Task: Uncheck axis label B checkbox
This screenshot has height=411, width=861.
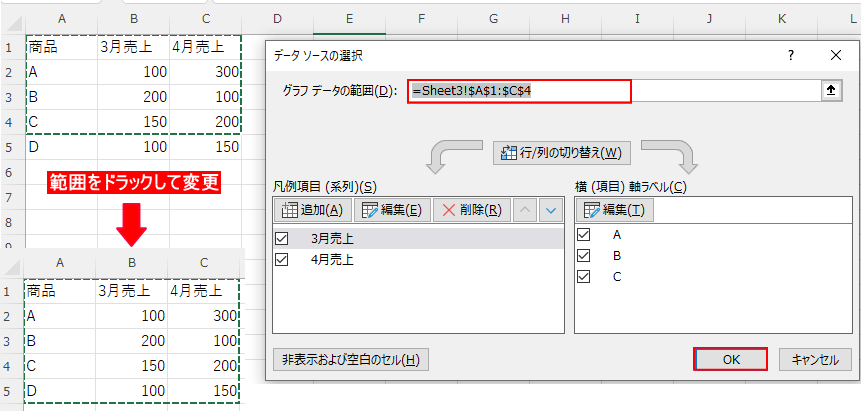Action: 584,256
